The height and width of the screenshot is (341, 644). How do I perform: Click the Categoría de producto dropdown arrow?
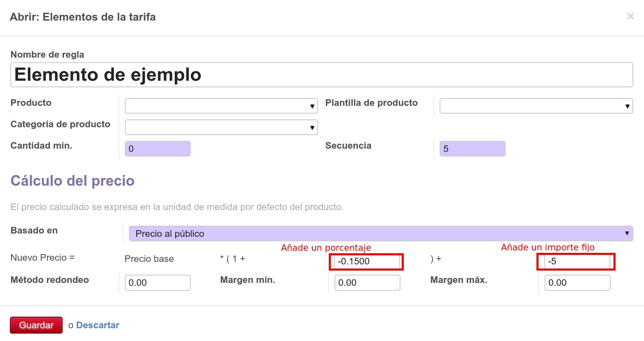pyautogui.click(x=312, y=128)
